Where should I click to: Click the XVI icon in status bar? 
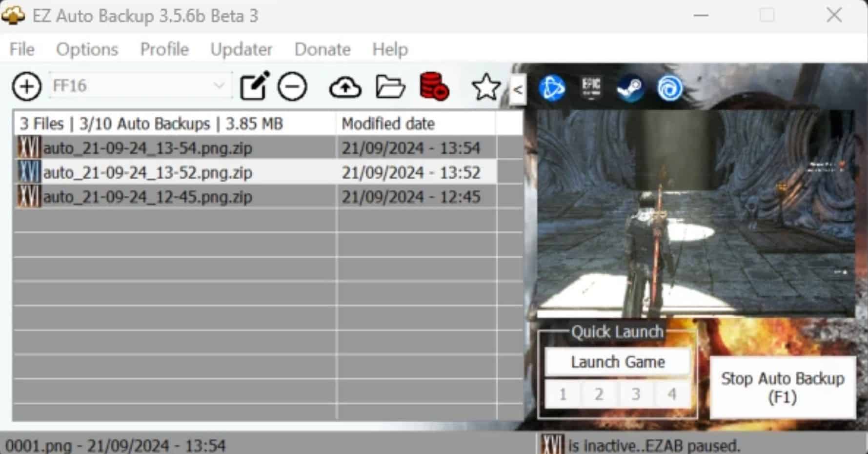click(x=552, y=444)
